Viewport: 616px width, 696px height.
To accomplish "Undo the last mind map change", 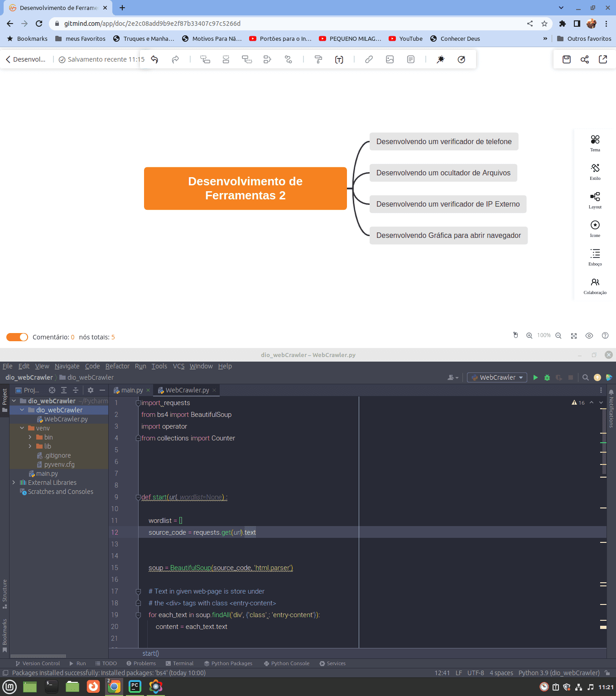I will (154, 59).
